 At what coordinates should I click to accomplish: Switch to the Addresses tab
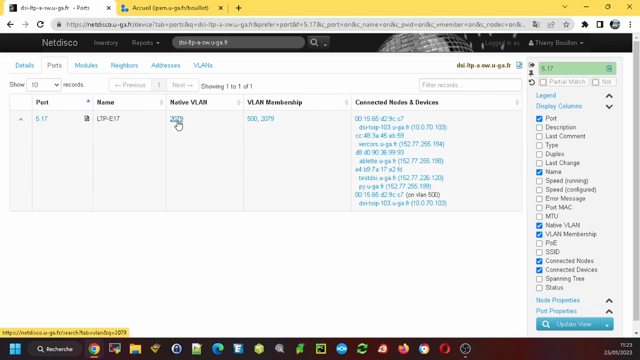[165, 65]
